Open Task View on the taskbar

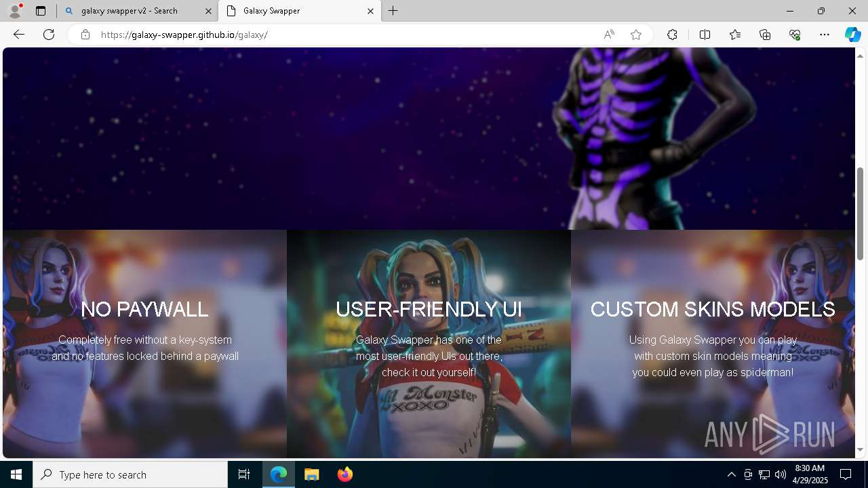(x=244, y=474)
